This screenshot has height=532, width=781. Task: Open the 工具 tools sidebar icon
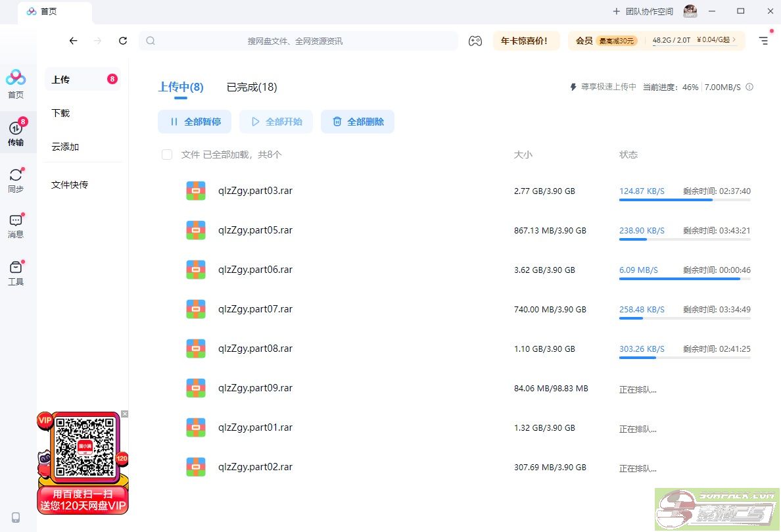pos(16,273)
